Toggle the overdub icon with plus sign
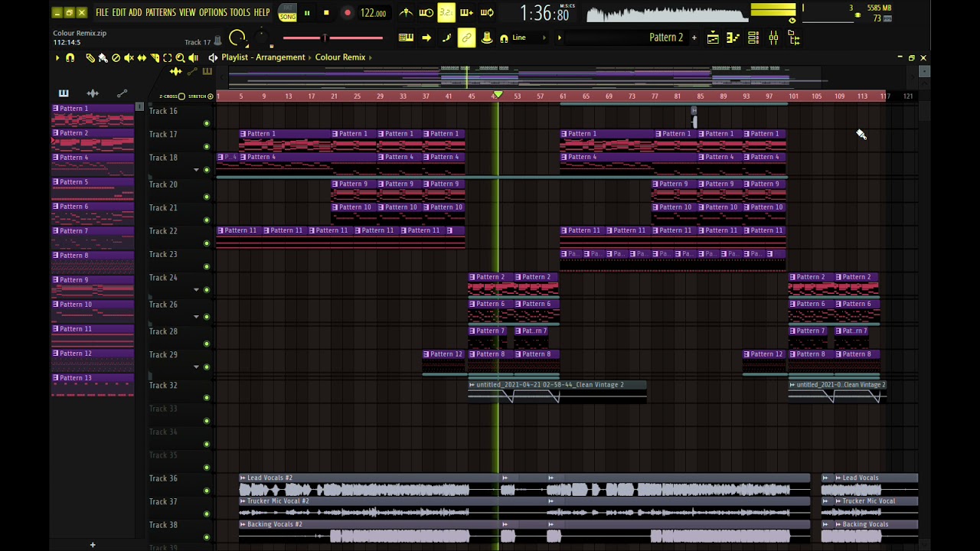 (x=466, y=13)
